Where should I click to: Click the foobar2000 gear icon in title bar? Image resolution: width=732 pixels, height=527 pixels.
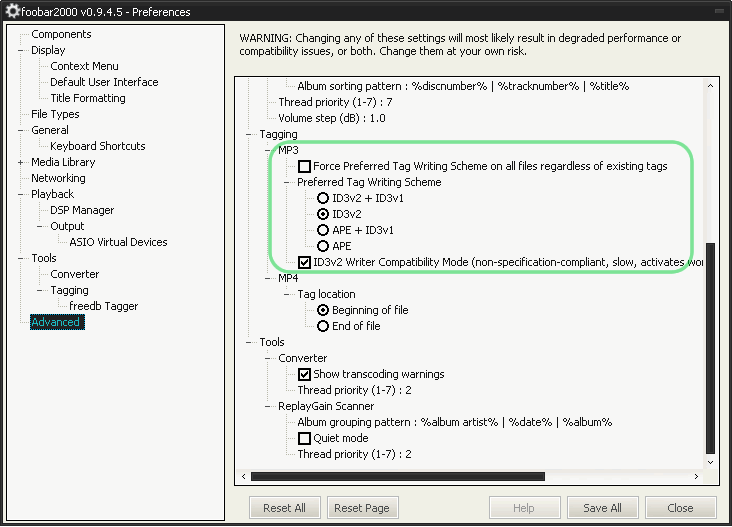point(13,11)
